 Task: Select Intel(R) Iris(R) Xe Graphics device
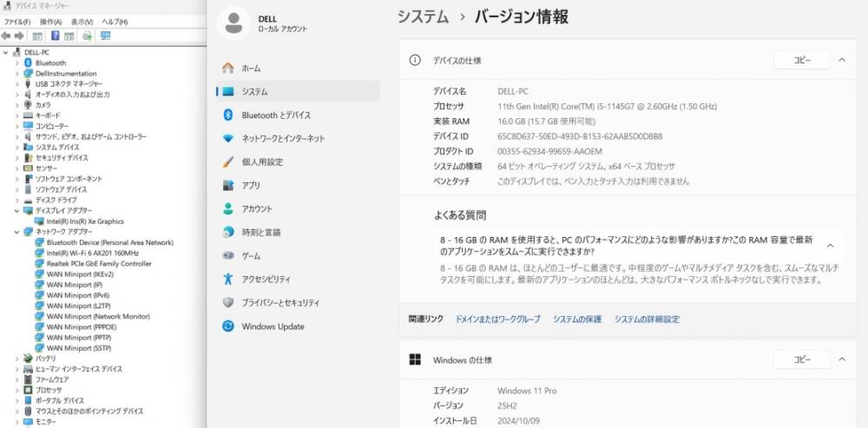coord(85,221)
